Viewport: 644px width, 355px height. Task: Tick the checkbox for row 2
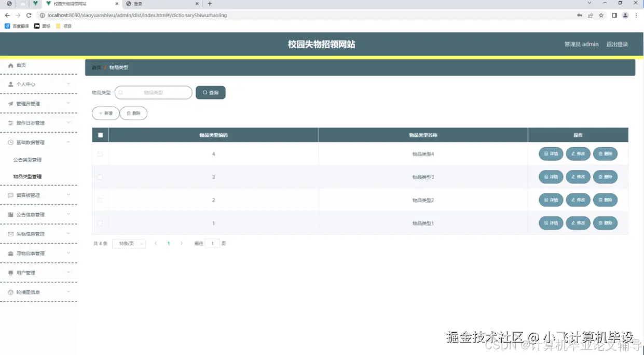pos(100,200)
